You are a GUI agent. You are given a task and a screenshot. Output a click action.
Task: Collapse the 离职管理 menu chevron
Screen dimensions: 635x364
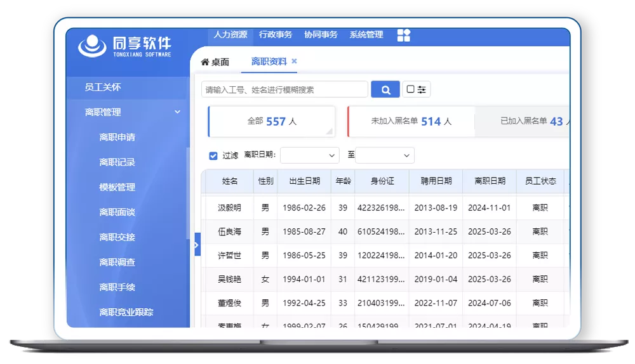(x=177, y=112)
